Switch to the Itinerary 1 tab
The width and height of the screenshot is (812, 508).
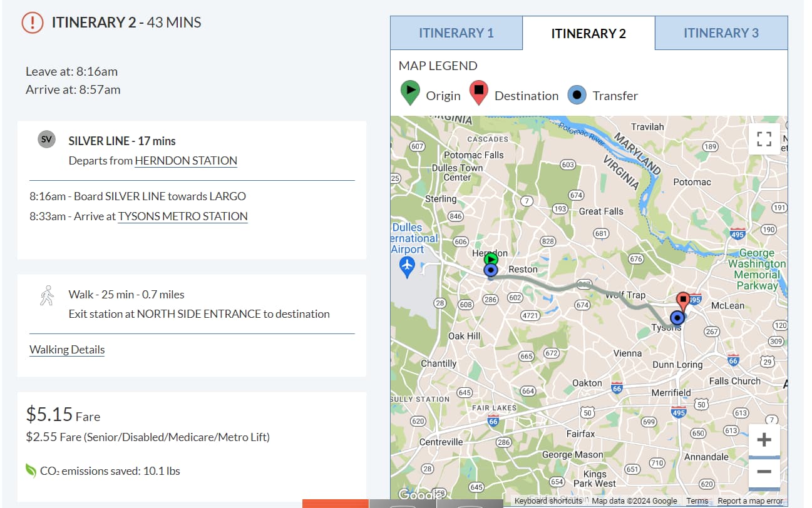click(456, 33)
